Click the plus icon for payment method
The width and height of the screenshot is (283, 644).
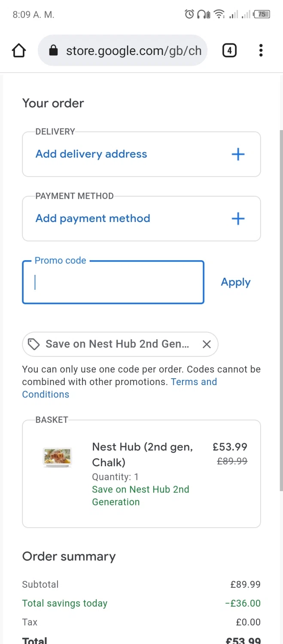tap(238, 219)
